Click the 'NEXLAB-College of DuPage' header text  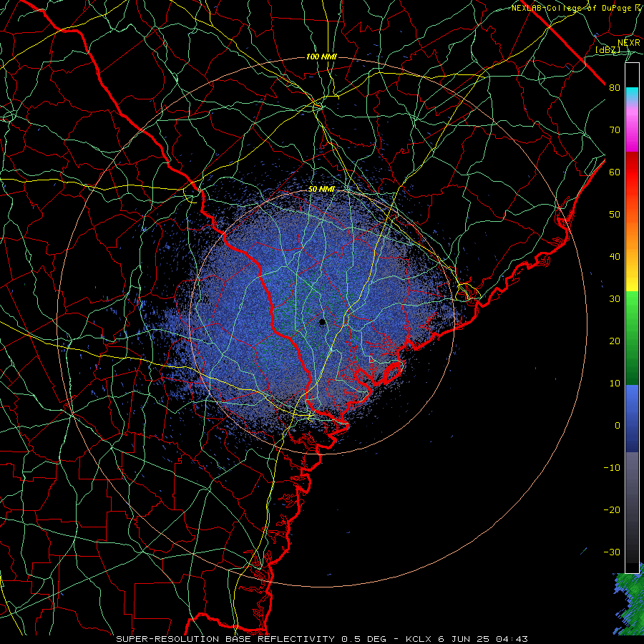(x=571, y=8)
